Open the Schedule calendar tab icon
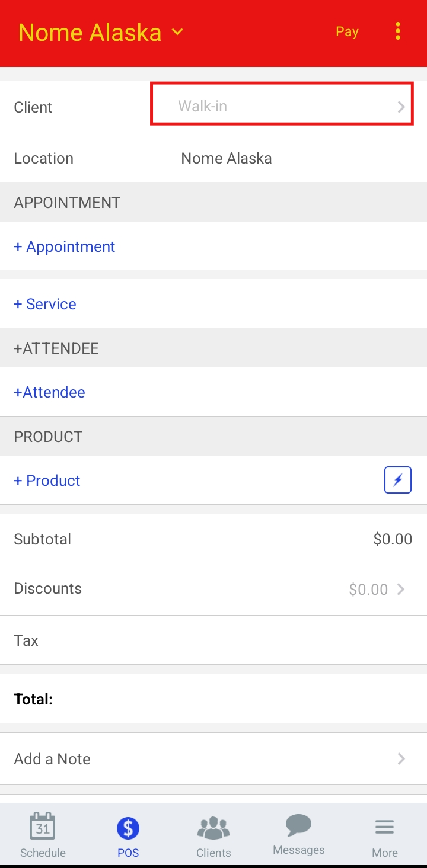The image size is (427, 868). point(43,826)
